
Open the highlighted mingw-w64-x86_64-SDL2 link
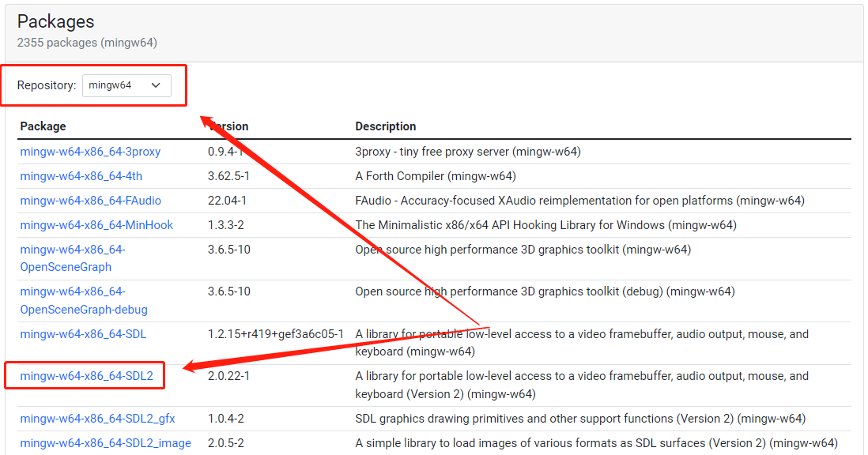[x=87, y=376]
